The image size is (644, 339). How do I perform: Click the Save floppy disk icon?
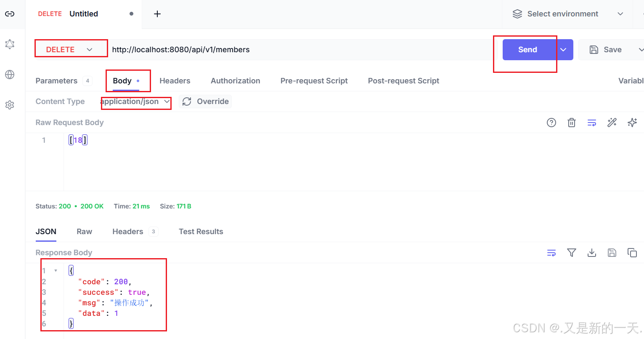click(594, 50)
